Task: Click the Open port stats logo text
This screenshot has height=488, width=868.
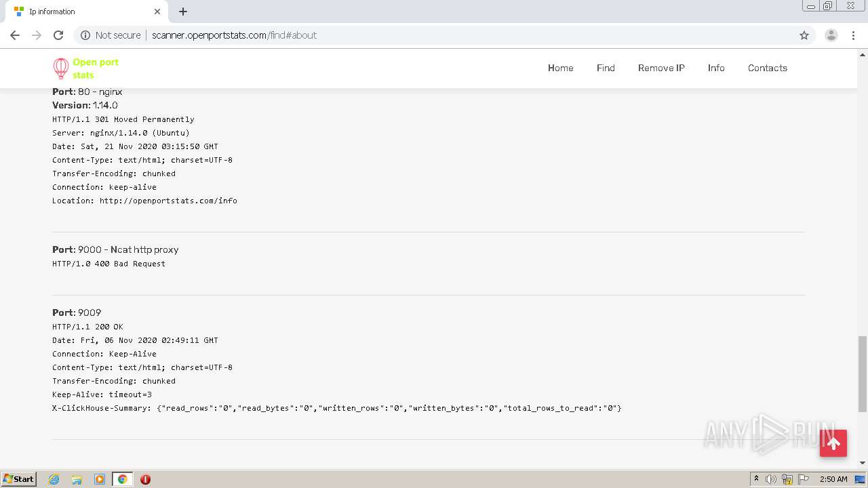Action: coord(96,68)
